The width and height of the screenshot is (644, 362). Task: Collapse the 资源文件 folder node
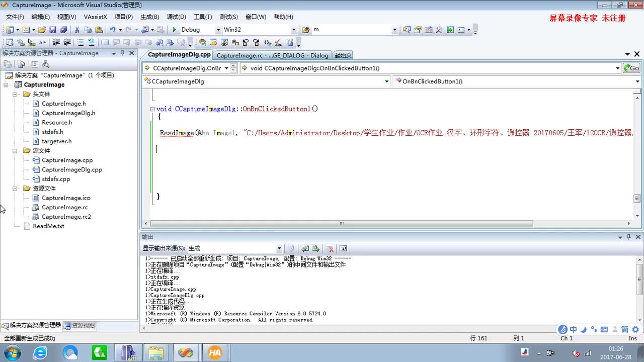click(16, 188)
